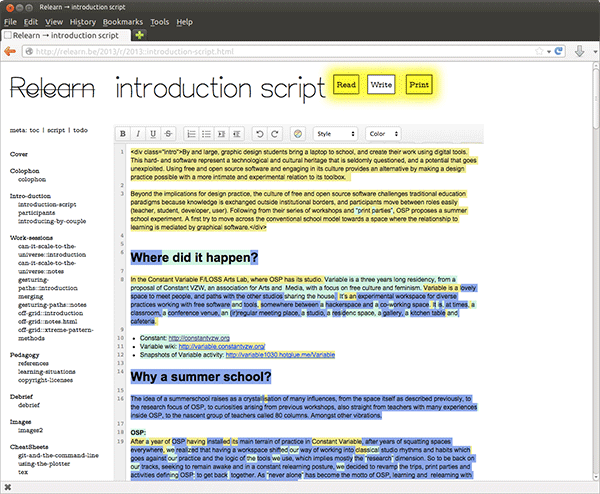Insert an unordered bullet list

206,134
